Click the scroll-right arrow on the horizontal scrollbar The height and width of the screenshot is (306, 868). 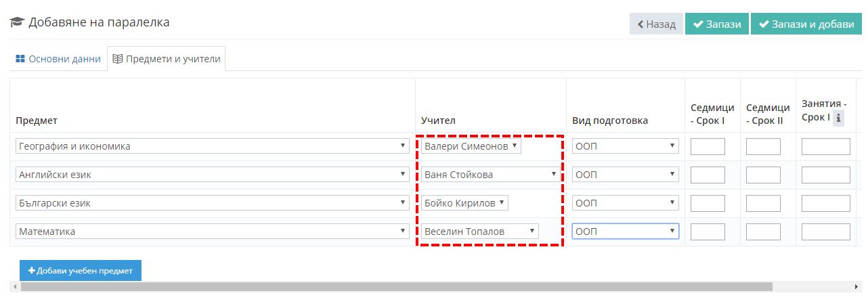point(858,287)
